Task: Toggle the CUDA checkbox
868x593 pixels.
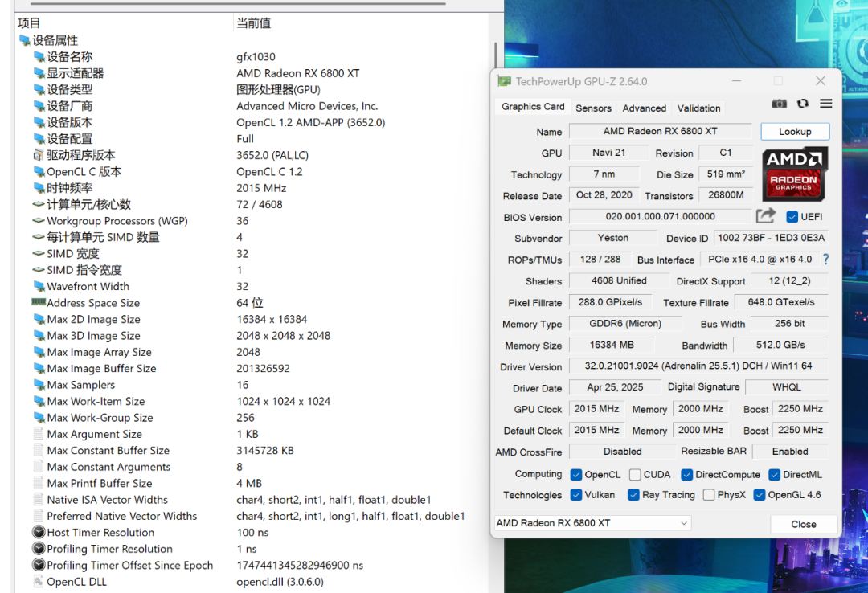Action: tap(635, 475)
